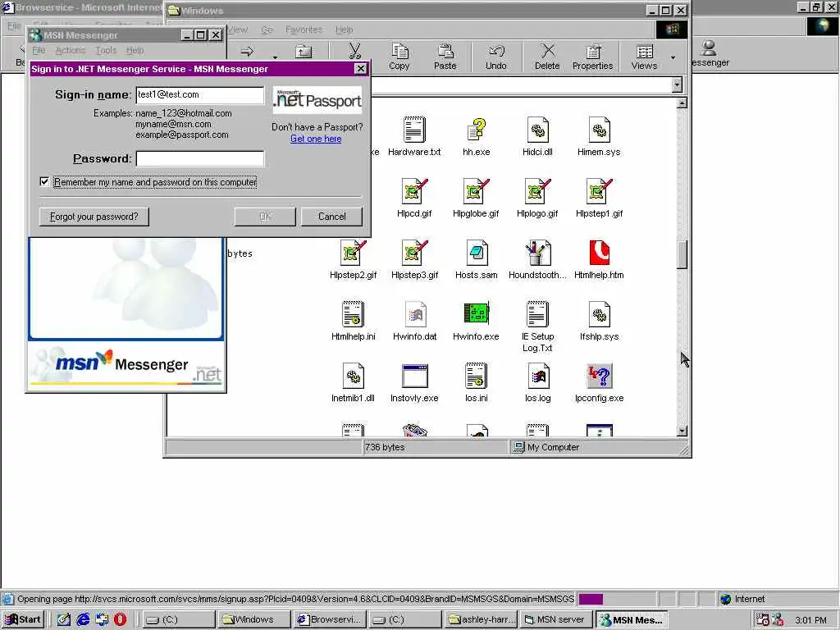The height and width of the screenshot is (630, 840).
Task: Expand the Explorer address bar dropdown
Action: pos(677,85)
